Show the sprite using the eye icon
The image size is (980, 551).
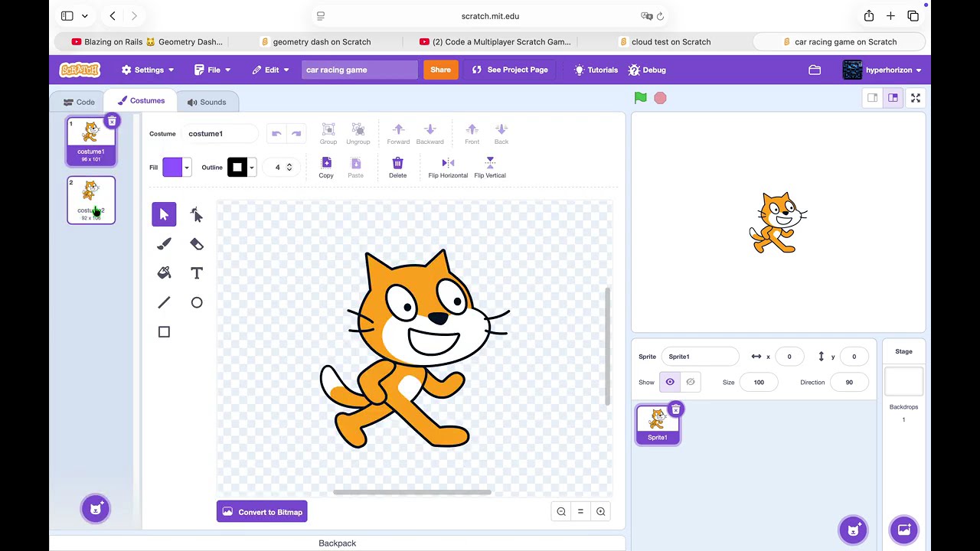pyautogui.click(x=670, y=382)
